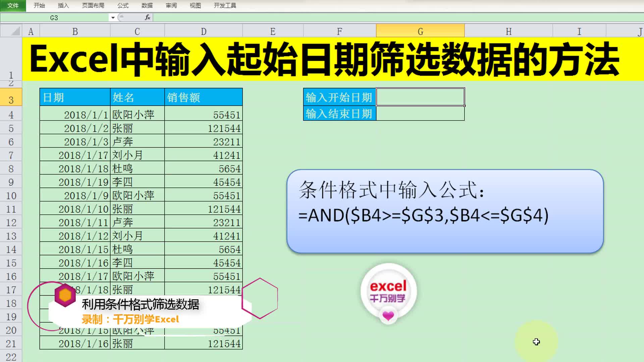644x362 pixels.
Task: Click the name cell 刘小月 in row 7
Action: [137, 155]
